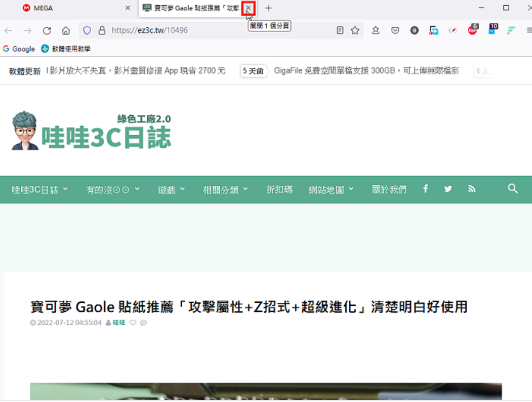The width and height of the screenshot is (532, 402).
Task: Expand the 網站地圖 nav dropdown
Action: click(x=331, y=190)
